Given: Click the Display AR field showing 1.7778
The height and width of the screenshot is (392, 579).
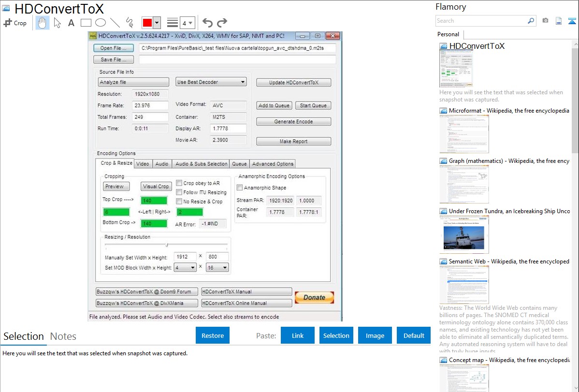Looking at the screenshot, I should [x=228, y=128].
